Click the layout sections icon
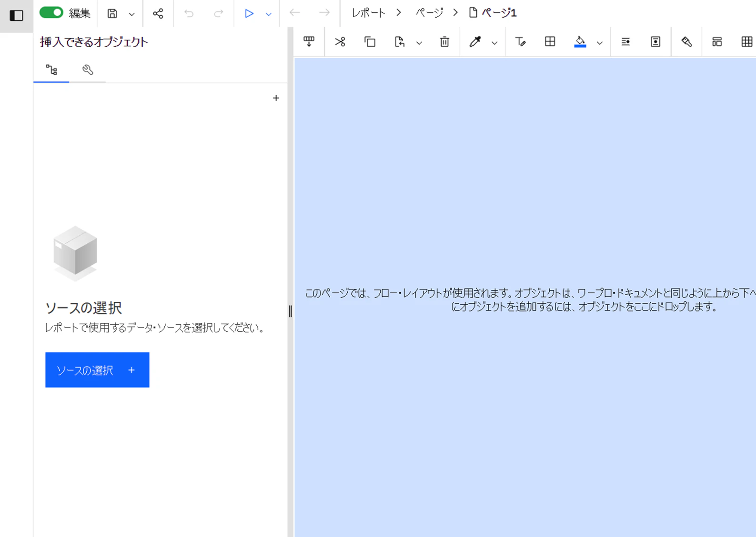The image size is (756, 537). tap(717, 42)
